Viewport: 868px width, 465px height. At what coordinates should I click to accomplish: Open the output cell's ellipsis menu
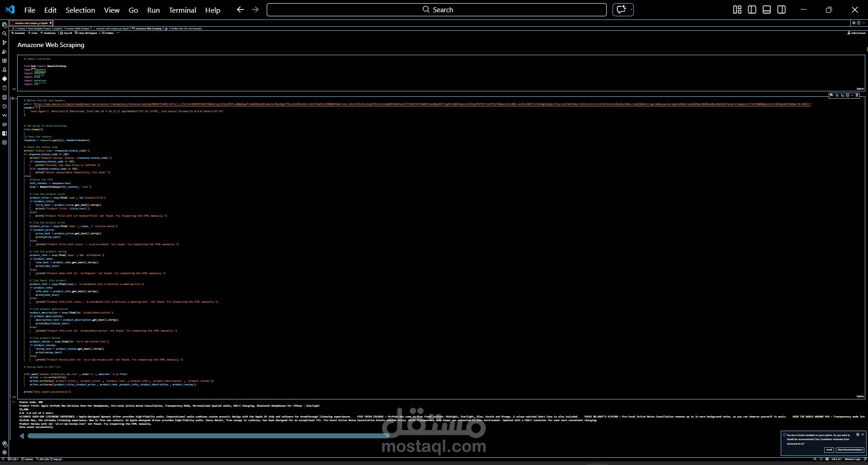pos(14,402)
